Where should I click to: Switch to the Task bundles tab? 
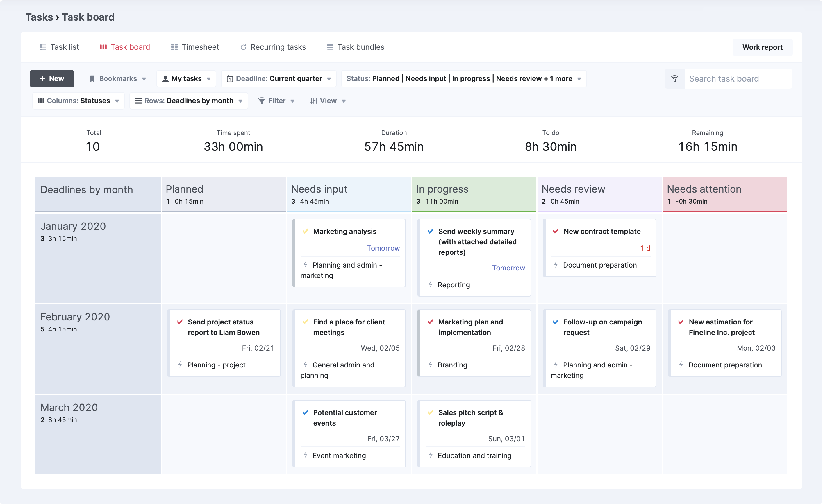[x=355, y=47]
